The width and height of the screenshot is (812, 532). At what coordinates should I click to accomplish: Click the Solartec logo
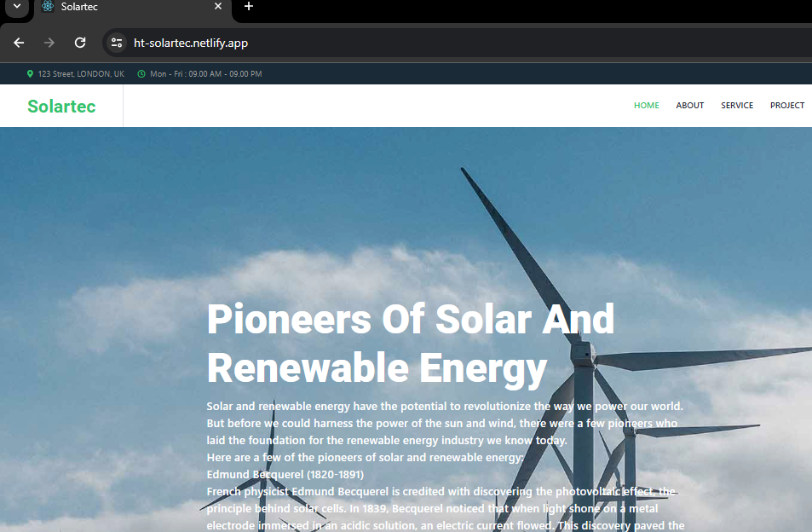coord(61,107)
